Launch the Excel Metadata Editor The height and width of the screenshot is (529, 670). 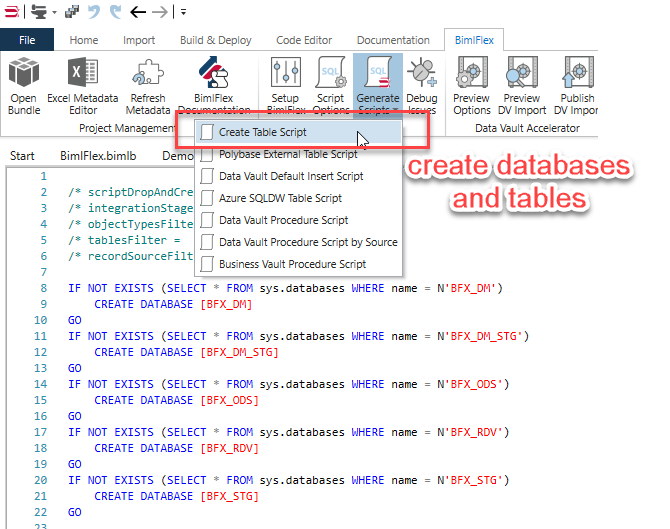click(x=82, y=85)
